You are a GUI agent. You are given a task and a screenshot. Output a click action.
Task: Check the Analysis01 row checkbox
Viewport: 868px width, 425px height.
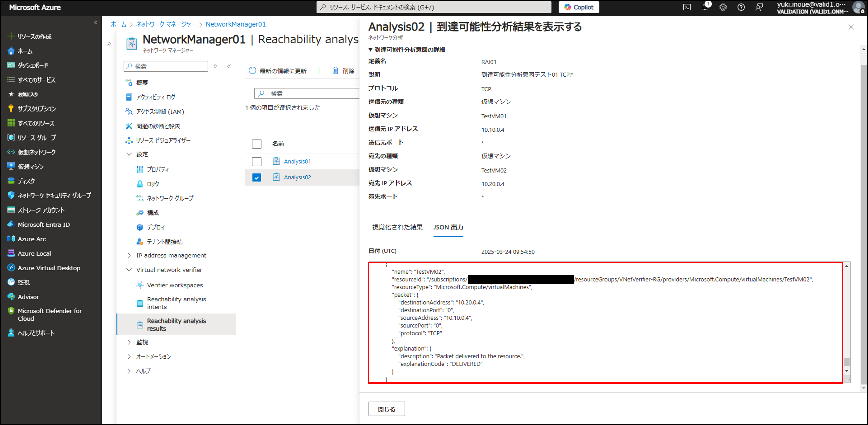[256, 161]
